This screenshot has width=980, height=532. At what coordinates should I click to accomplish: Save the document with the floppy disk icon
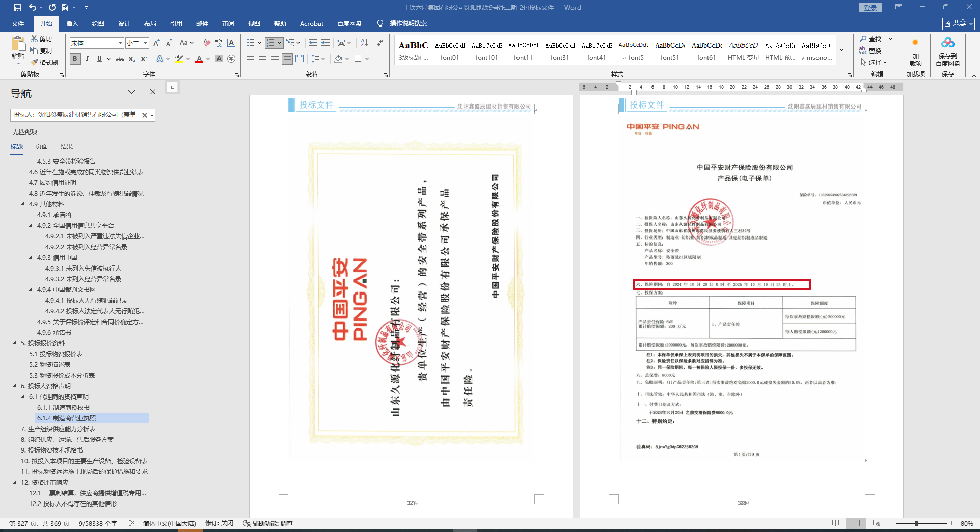pyautogui.click(x=18, y=8)
